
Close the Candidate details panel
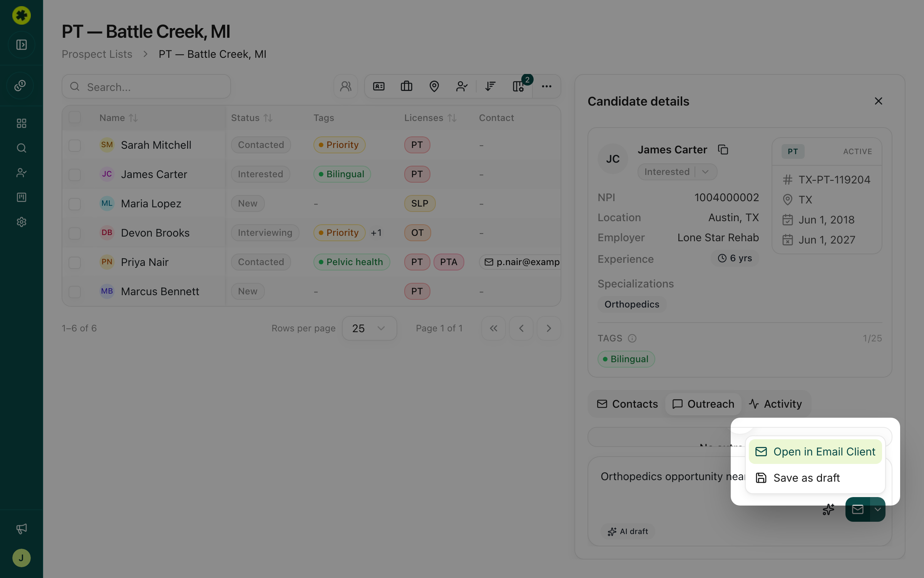[879, 101]
